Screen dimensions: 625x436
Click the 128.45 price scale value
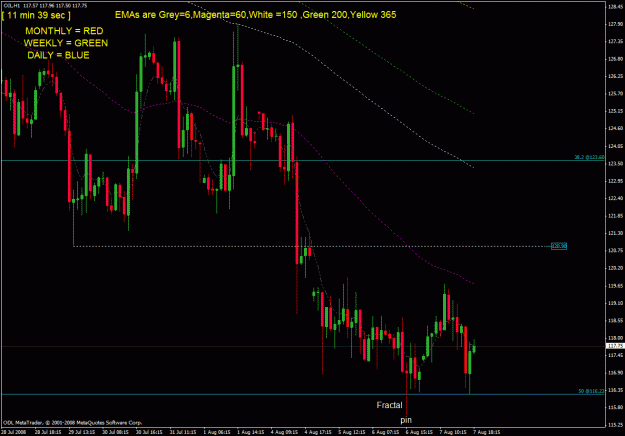tap(616, 6)
